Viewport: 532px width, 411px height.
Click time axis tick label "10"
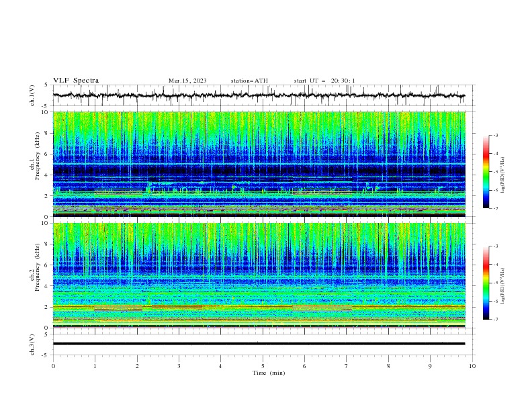472,366
